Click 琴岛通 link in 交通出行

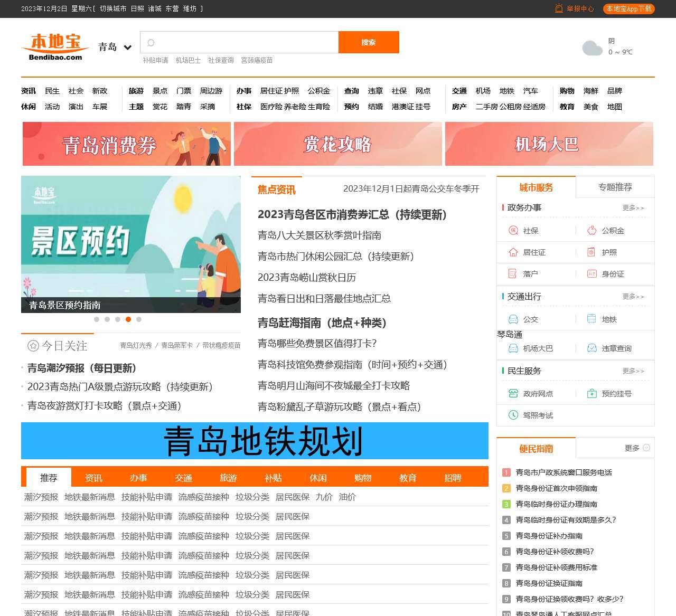(510, 335)
